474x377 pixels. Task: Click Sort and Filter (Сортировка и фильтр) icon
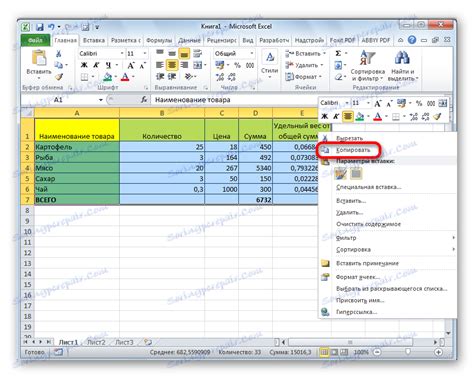click(x=367, y=58)
